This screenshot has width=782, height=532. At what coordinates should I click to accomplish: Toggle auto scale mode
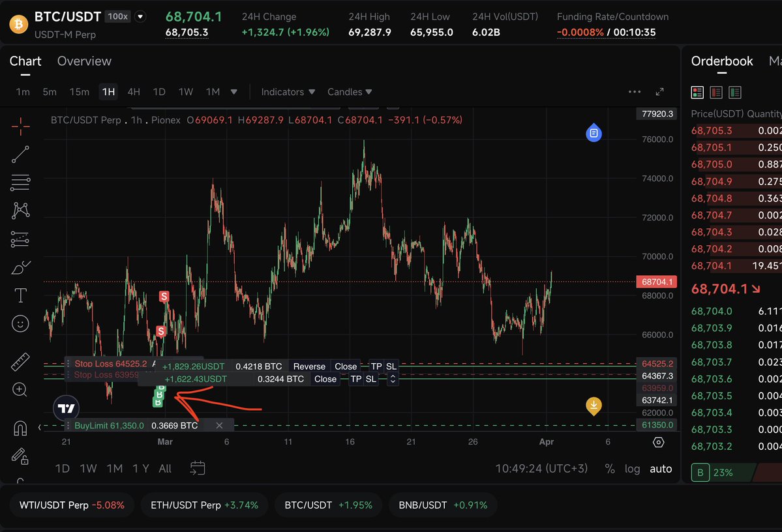click(x=661, y=469)
